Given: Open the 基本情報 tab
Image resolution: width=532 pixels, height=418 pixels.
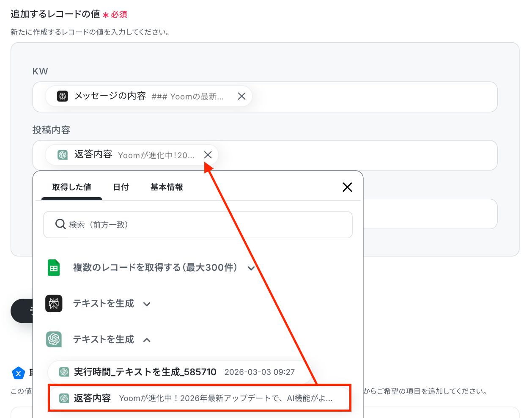Looking at the screenshot, I should click(x=167, y=187).
